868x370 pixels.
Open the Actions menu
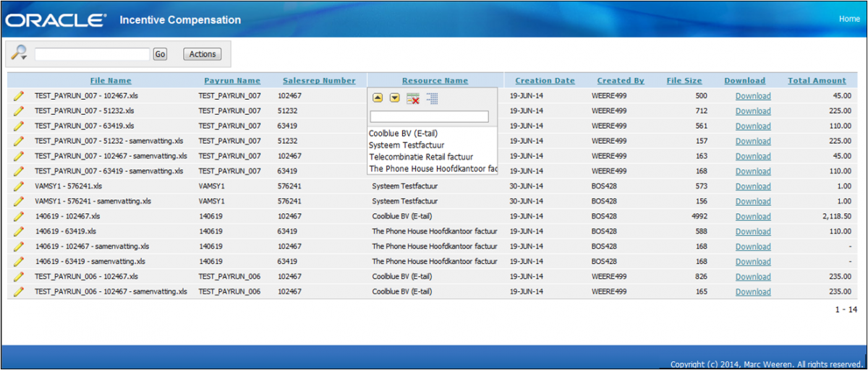(203, 54)
